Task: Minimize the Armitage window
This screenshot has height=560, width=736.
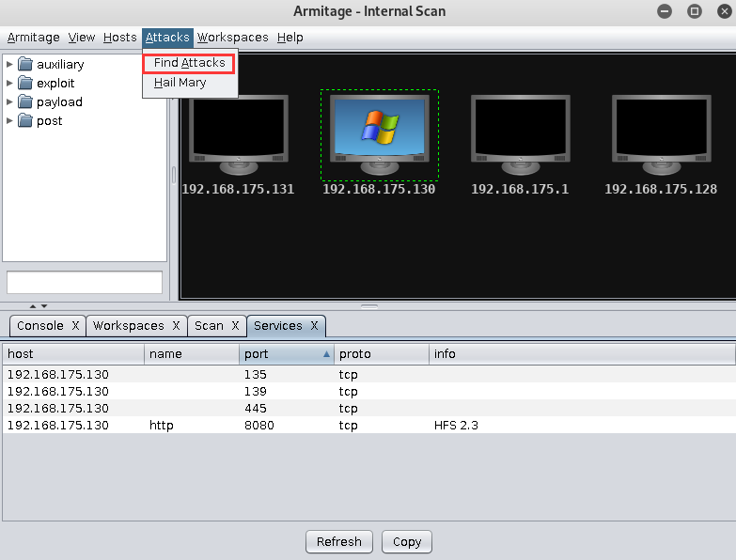Action: click(665, 10)
